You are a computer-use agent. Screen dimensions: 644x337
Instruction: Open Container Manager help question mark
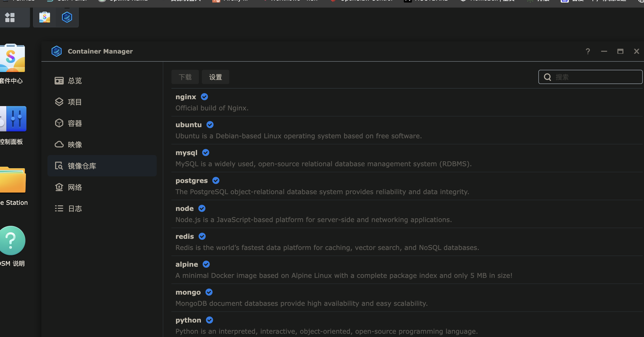(x=588, y=52)
